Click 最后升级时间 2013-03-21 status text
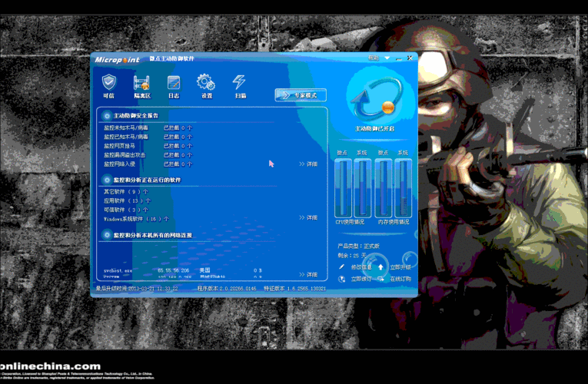The width and height of the screenshot is (588, 384). (x=137, y=289)
